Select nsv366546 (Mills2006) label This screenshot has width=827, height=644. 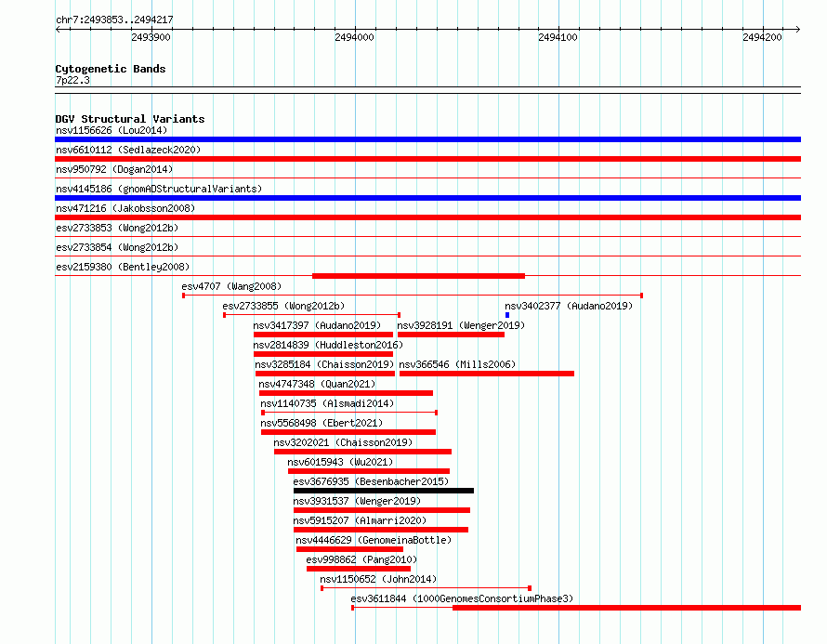tap(457, 364)
